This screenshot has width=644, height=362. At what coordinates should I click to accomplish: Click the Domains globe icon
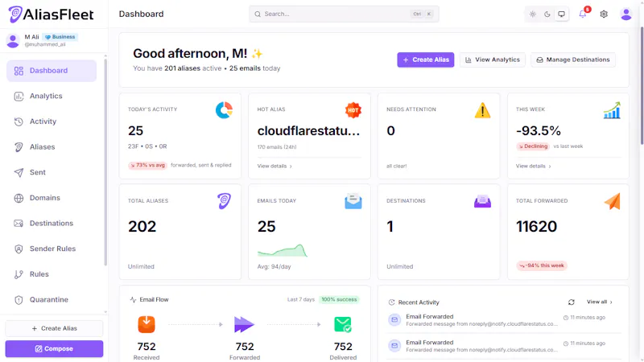[x=19, y=198]
